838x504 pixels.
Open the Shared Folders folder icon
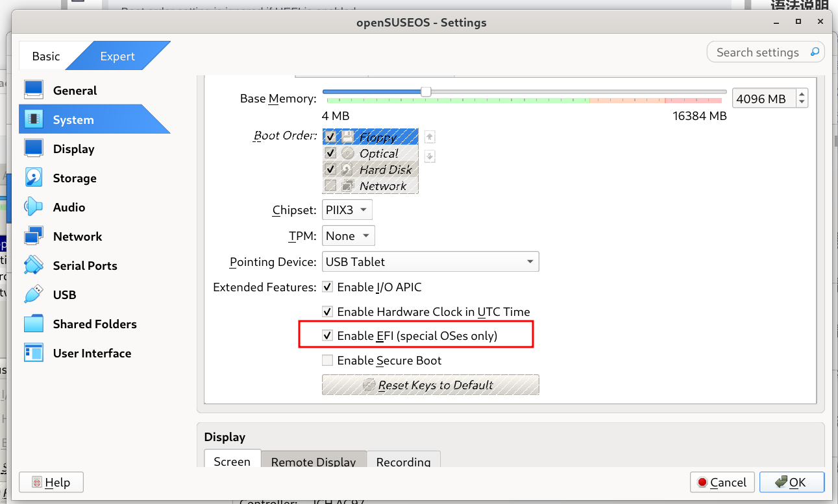34,324
